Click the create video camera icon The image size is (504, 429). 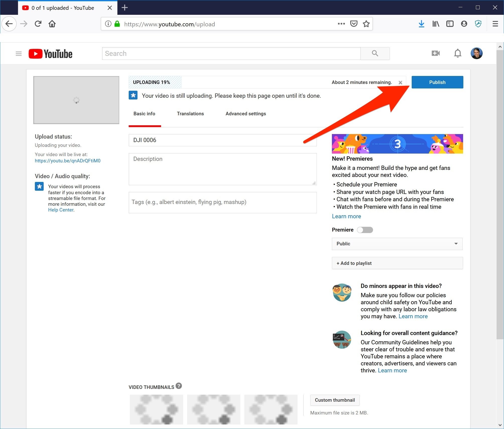point(436,53)
